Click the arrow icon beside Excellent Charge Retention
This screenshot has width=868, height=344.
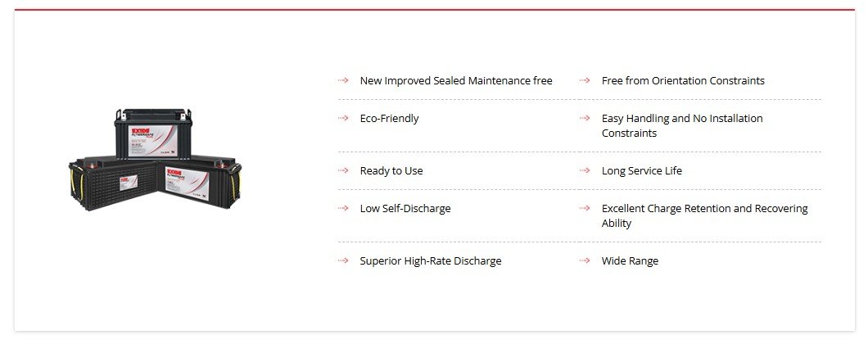pyautogui.click(x=585, y=208)
